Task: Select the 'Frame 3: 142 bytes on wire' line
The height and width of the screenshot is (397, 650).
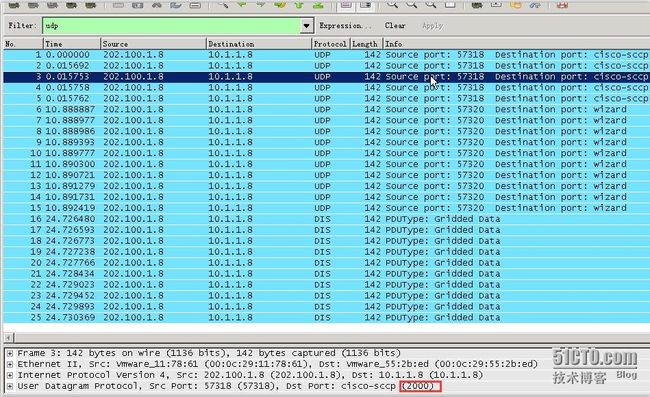Action: [x=209, y=353]
